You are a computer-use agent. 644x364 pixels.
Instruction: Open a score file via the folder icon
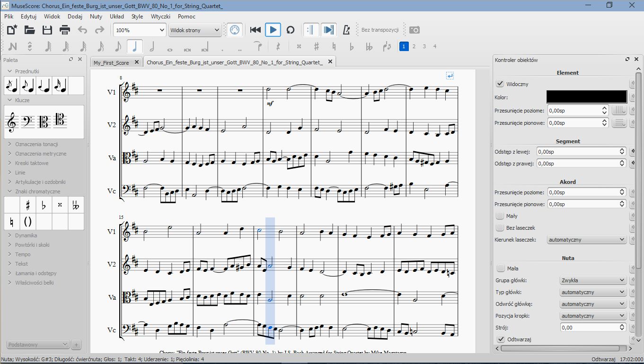click(30, 30)
